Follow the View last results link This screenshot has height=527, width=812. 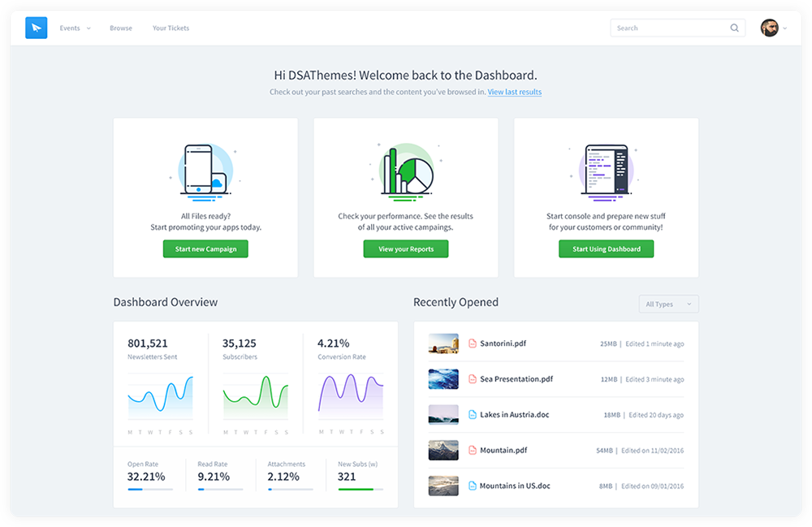514,93
